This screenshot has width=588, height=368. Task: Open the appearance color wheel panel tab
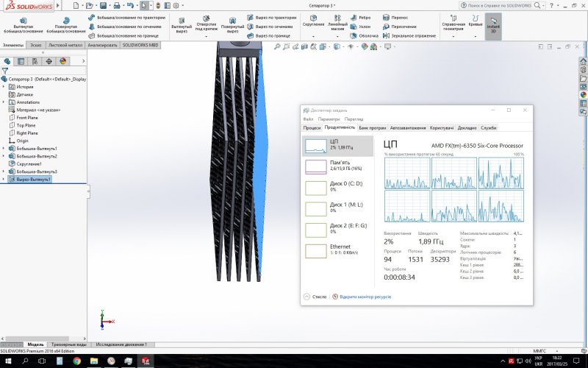click(63, 61)
